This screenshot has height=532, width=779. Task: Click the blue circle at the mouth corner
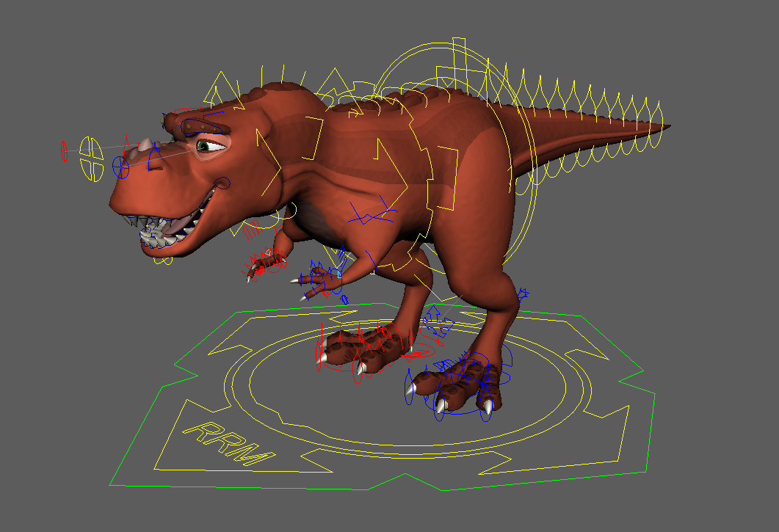pos(222,183)
